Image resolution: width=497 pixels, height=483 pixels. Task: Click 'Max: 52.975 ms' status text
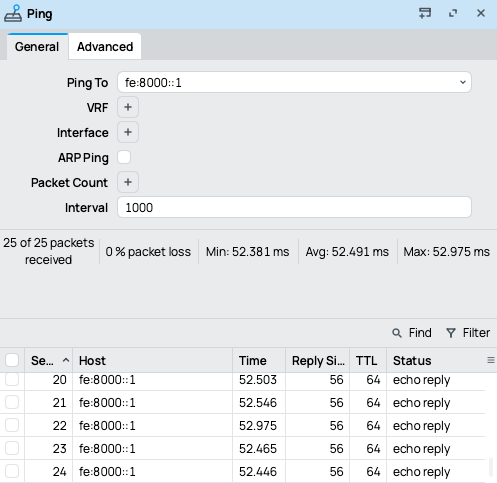[x=446, y=252]
